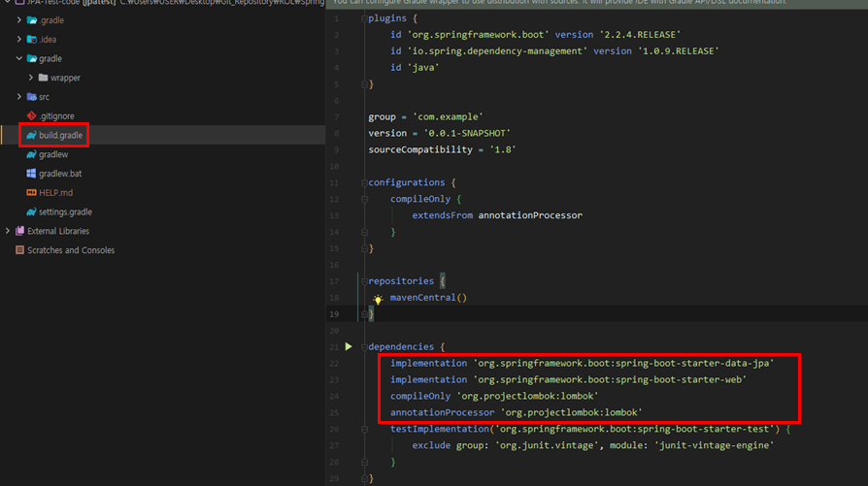Click the HELP.md markdown icon
The image size is (868, 486).
[x=31, y=193]
